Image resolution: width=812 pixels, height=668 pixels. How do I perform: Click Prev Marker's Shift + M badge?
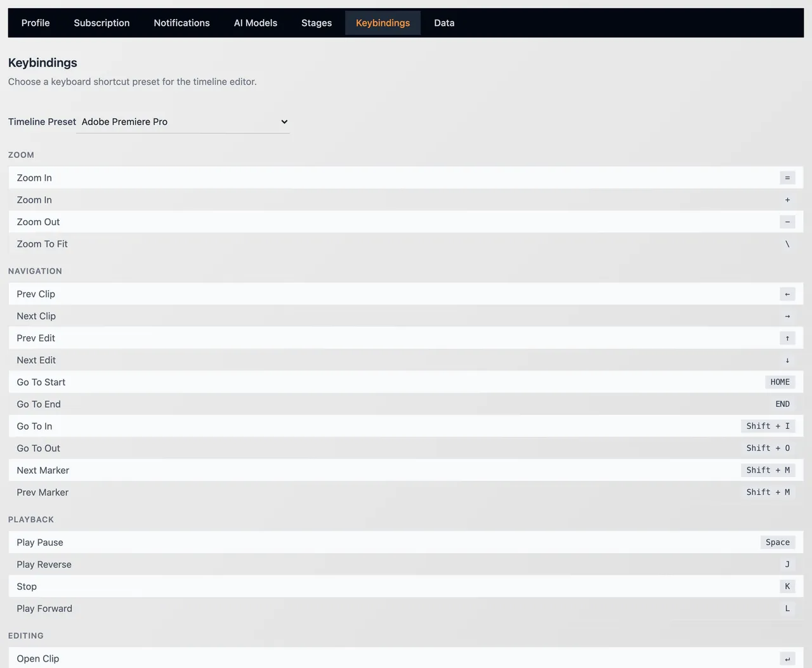click(768, 492)
